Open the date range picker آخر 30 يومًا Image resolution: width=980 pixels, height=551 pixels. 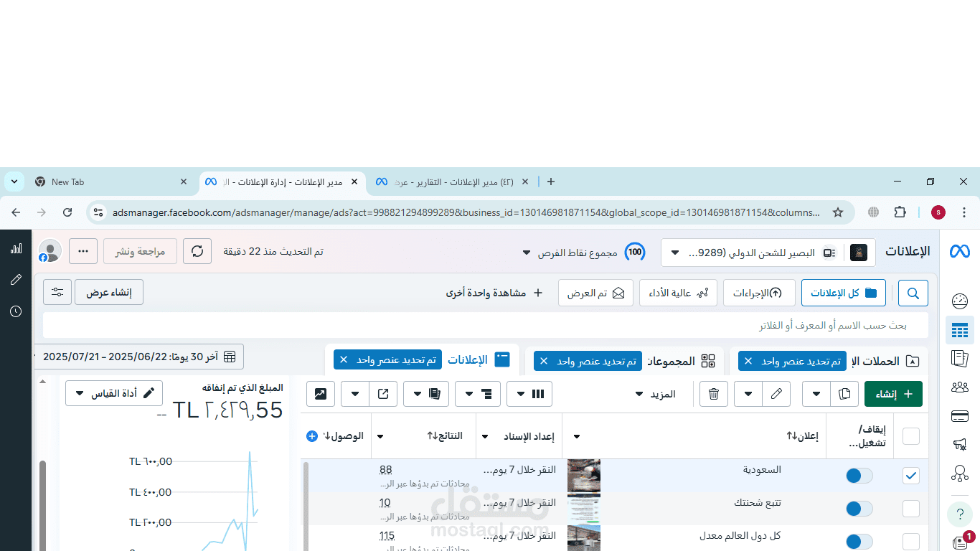140,357
